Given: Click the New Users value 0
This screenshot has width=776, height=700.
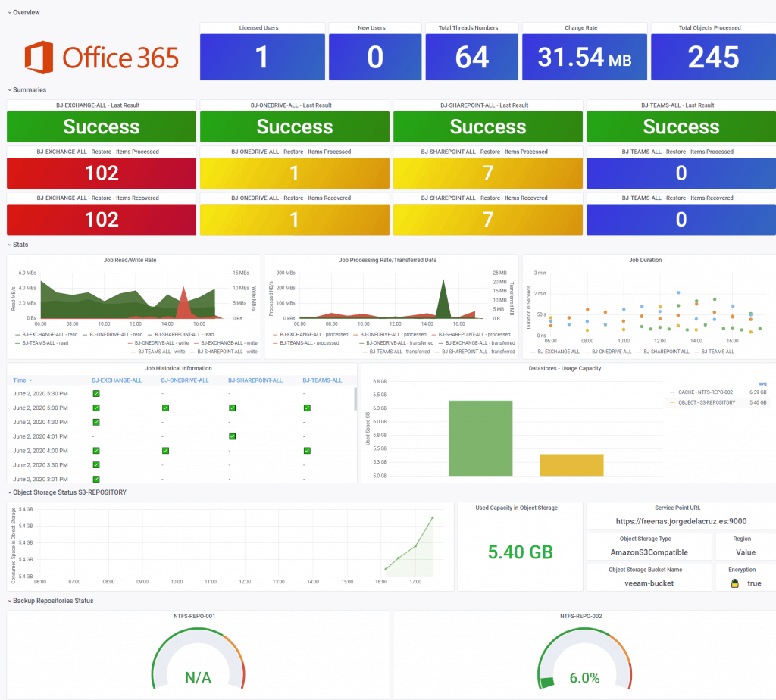Looking at the screenshot, I should pos(375,58).
